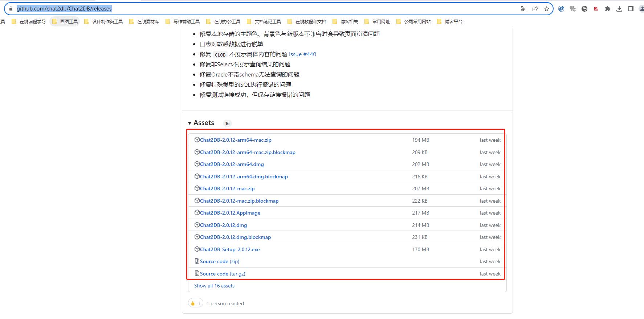Click the package icon beside Chat2DB-2.0.12.dmg
644x319 pixels.
(197, 225)
